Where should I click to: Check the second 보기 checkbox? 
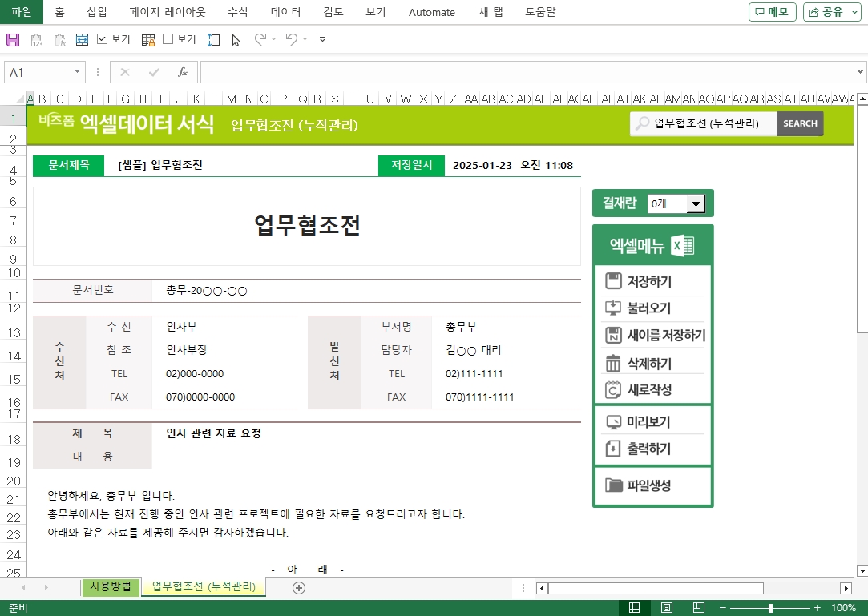[168, 39]
